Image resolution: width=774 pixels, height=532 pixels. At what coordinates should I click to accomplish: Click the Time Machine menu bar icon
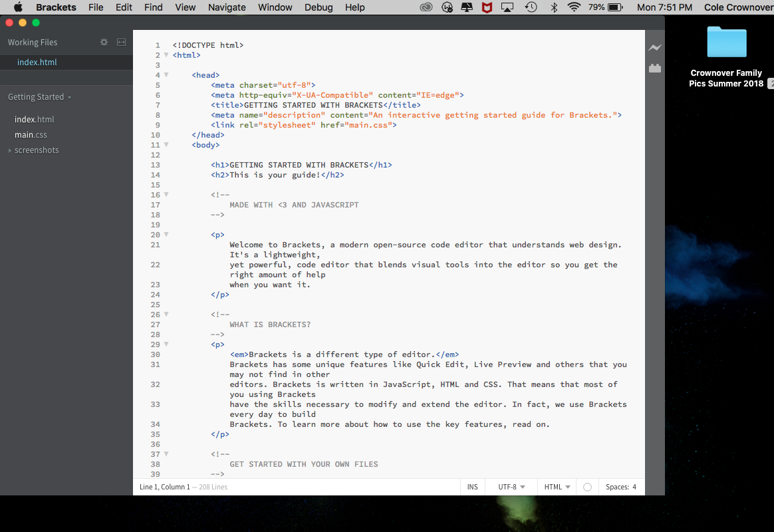531,7
